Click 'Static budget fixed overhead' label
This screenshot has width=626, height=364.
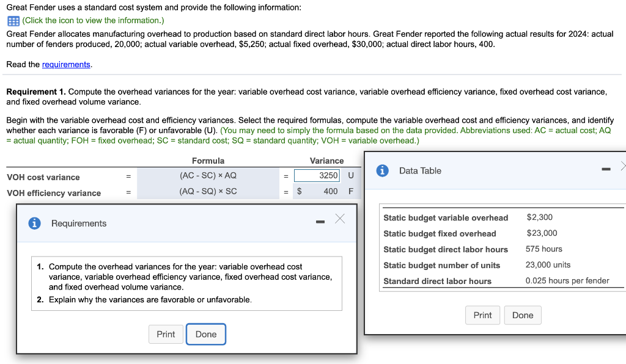tap(440, 234)
